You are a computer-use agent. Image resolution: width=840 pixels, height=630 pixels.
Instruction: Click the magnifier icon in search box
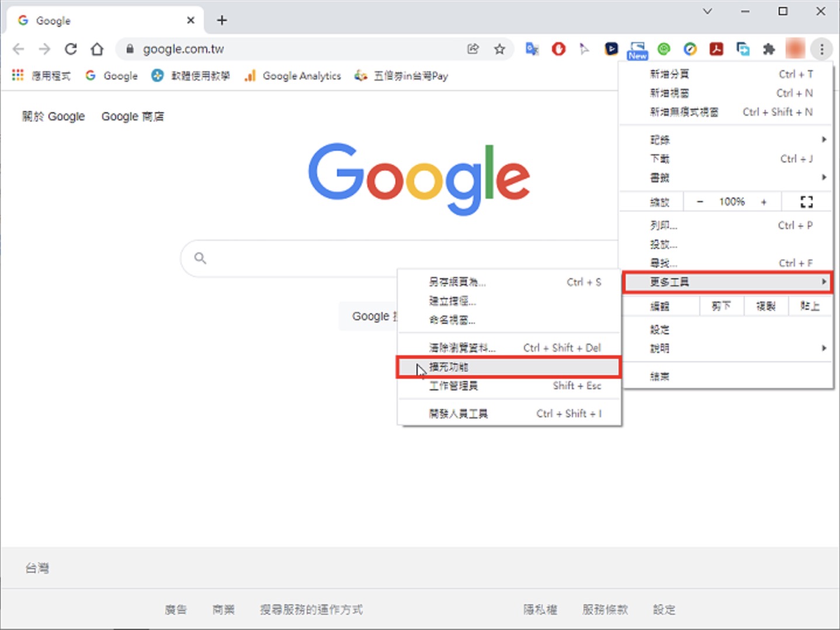click(x=200, y=258)
